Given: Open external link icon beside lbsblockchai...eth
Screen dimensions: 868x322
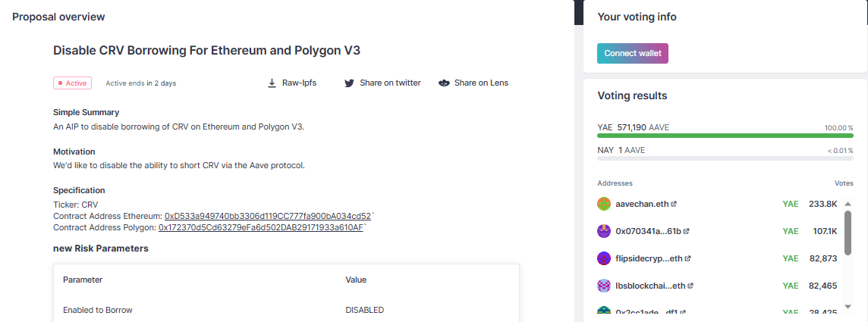Looking at the screenshot, I should click(x=691, y=286).
